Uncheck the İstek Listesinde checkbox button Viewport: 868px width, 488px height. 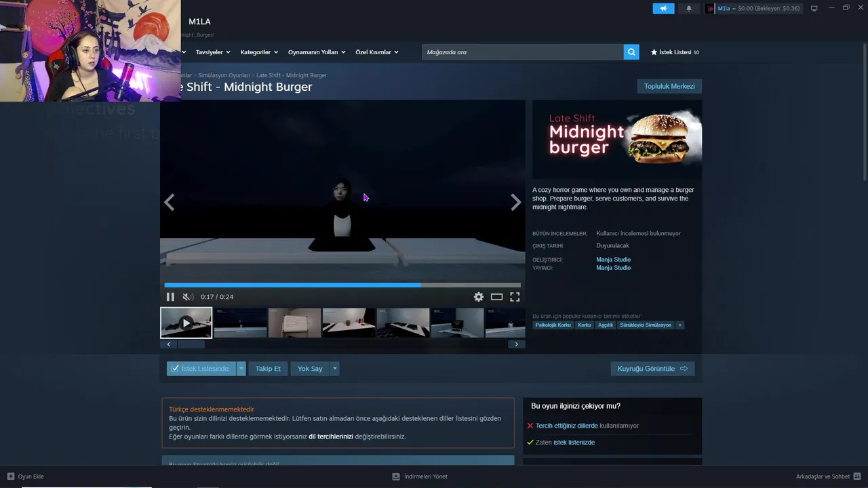coord(201,369)
